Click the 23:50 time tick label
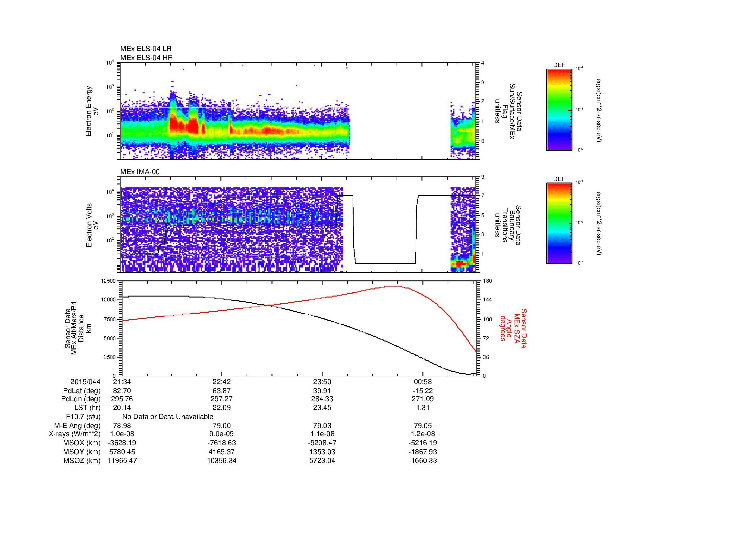This screenshot has width=756, height=534. coord(322,382)
